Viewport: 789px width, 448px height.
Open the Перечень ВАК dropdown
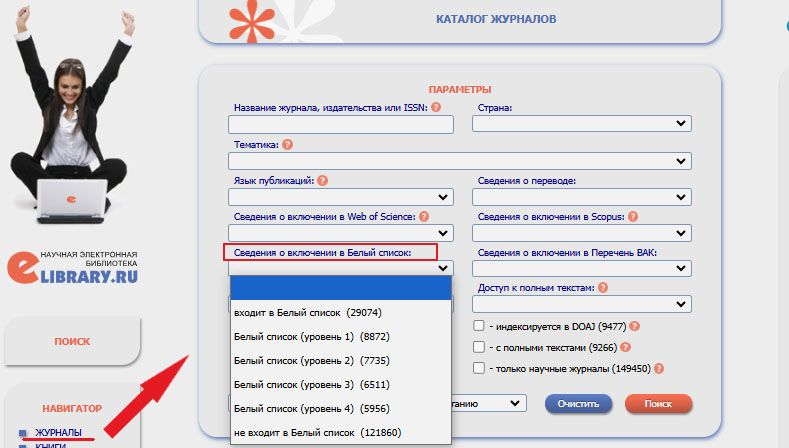point(582,268)
